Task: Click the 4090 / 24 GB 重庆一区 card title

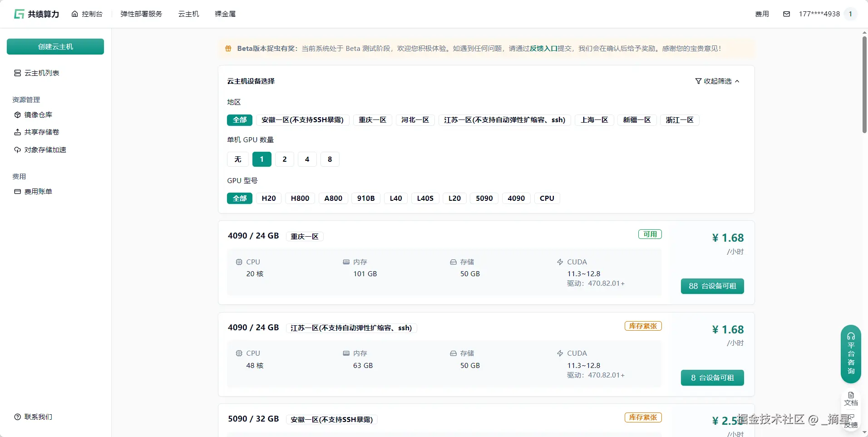Action: click(x=253, y=236)
